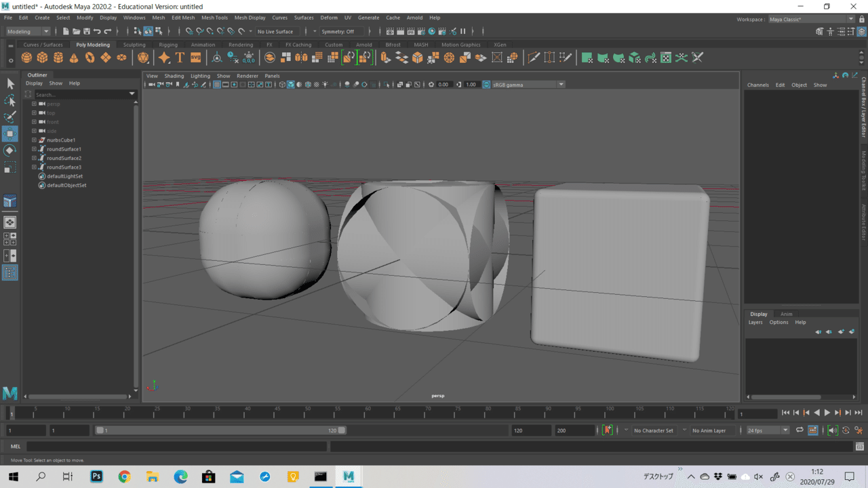868x488 pixels.
Task: Switch to the Rigging shelf tab
Action: click(x=168, y=45)
